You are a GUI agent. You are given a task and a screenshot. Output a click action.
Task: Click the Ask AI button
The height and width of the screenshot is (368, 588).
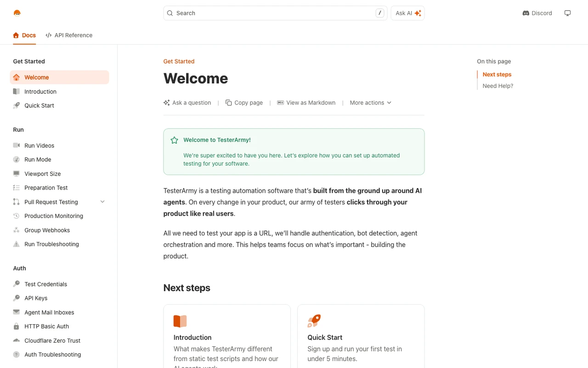(x=408, y=13)
